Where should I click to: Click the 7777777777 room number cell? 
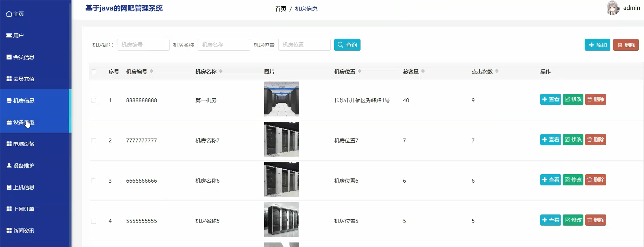pyautogui.click(x=142, y=141)
